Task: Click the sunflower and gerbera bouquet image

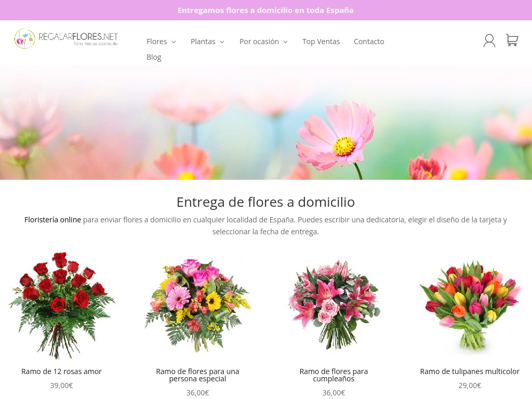Action: pos(197,305)
